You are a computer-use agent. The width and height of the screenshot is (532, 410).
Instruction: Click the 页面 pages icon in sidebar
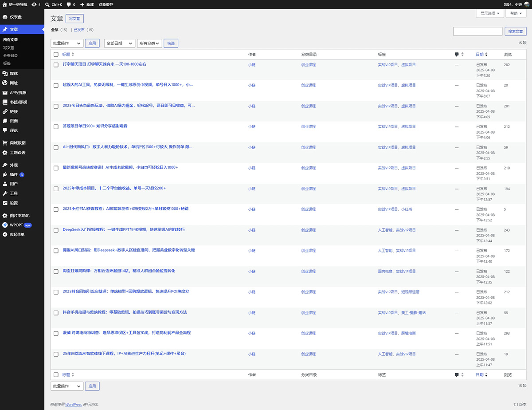point(5,121)
